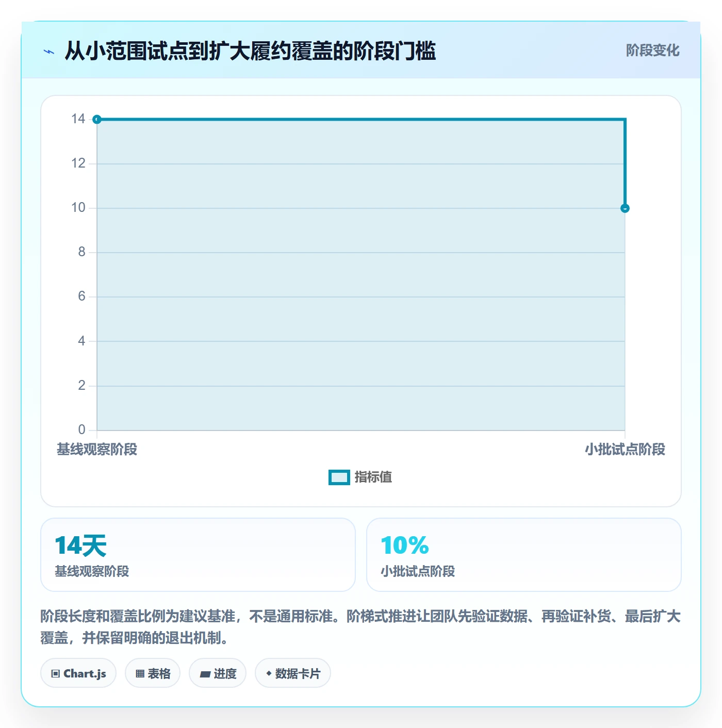Click the y-axis value 0
722x728 pixels.
point(82,430)
